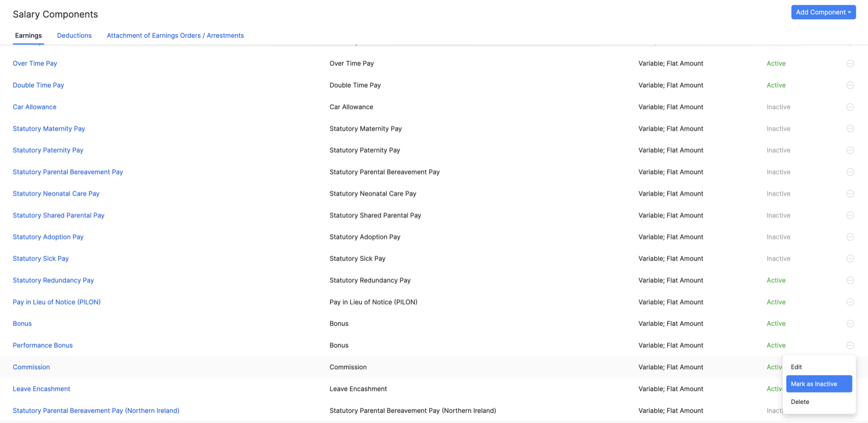Open the Car Allowance component link
Screen dimensions: 868x423
35,107
